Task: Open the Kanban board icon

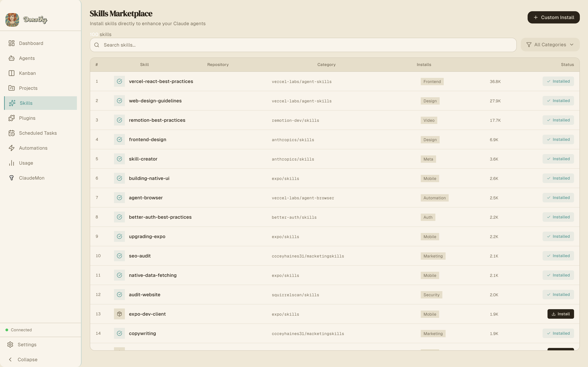Action: point(11,73)
